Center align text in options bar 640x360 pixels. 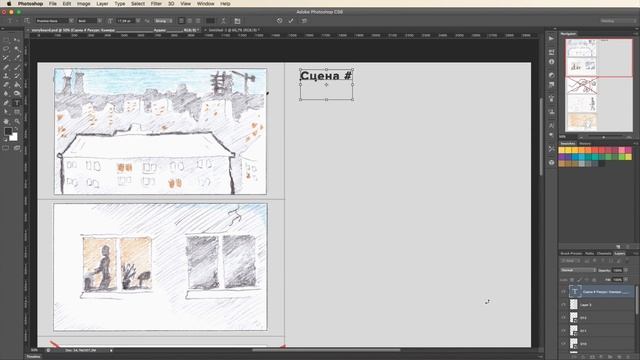pyautogui.click(x=189, y=21)
